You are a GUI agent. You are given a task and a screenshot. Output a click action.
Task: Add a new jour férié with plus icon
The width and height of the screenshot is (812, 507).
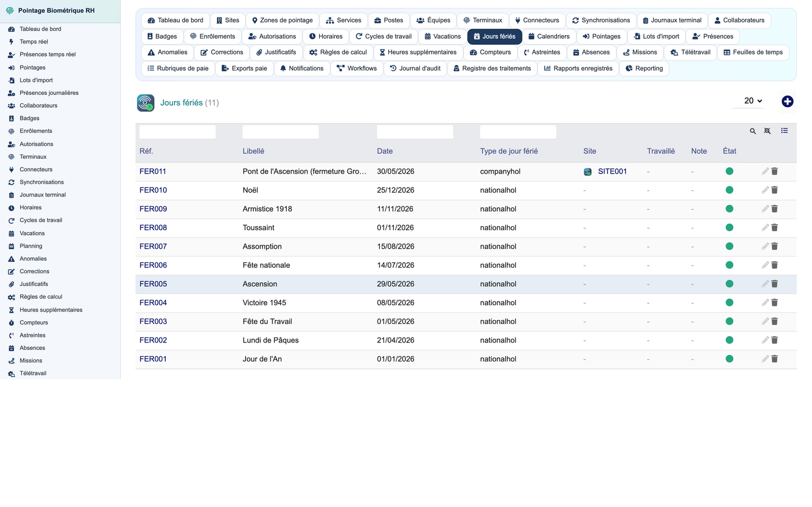tap(787, 101)
